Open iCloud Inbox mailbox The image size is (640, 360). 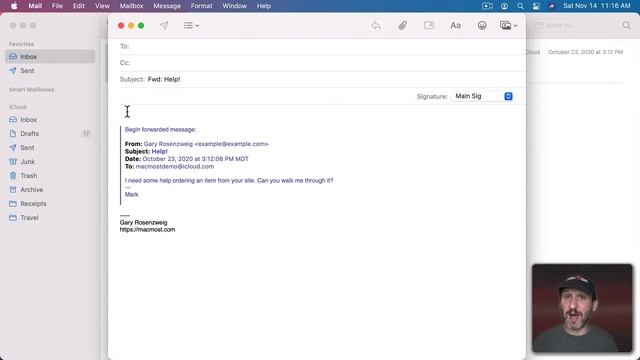(x=50, y=120)
